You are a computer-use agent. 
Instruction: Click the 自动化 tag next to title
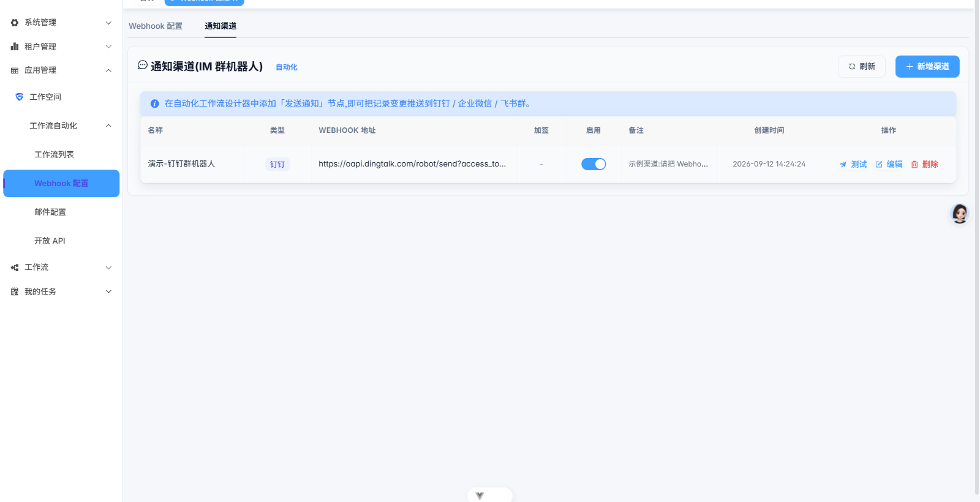(x=287, y=67)
